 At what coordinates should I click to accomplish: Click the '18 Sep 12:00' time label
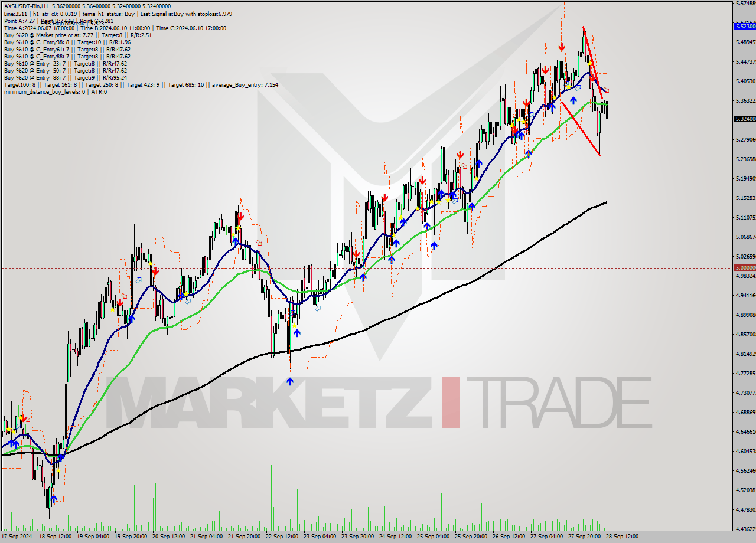pyautogui.click(x=56, y=537)
